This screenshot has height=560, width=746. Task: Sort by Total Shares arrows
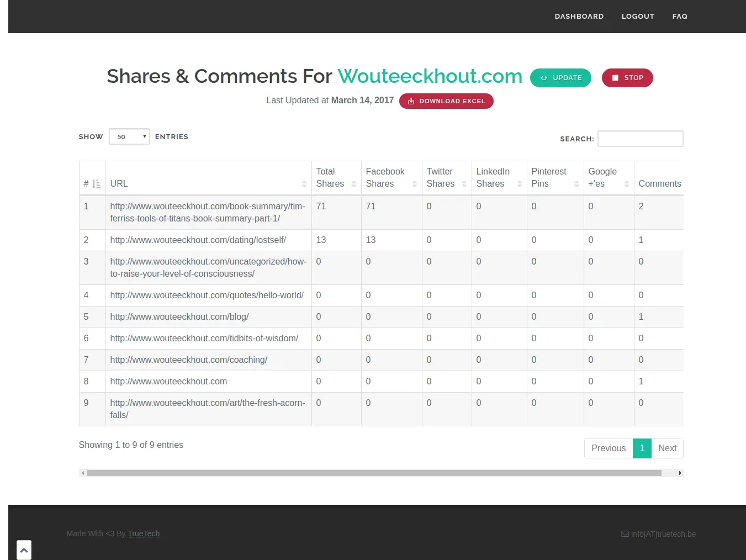pyautogui.click(x=354, y=184)
